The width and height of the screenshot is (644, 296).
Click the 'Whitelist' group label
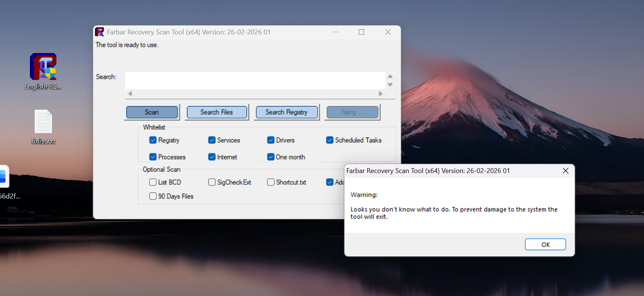[154, 127]
